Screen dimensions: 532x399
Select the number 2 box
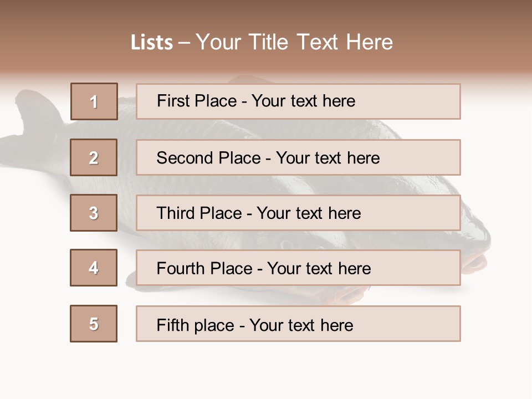click(x=94, y=157)
